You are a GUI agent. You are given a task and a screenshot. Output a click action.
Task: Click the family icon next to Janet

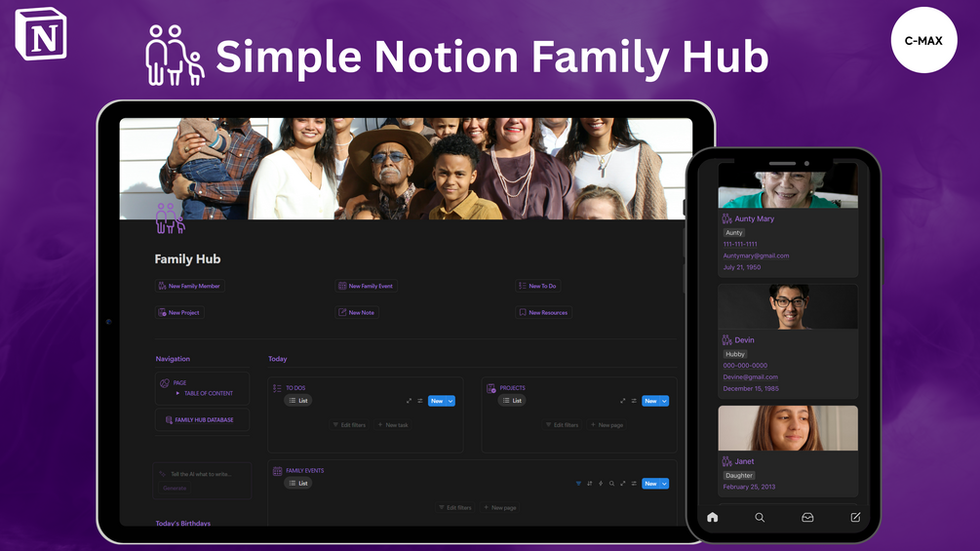[x=726, y=461]
